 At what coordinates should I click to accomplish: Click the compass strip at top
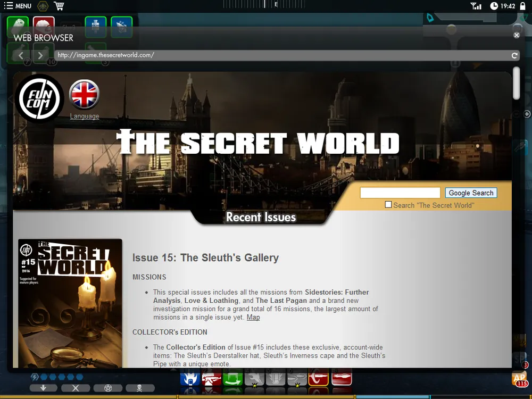[264, 4]
